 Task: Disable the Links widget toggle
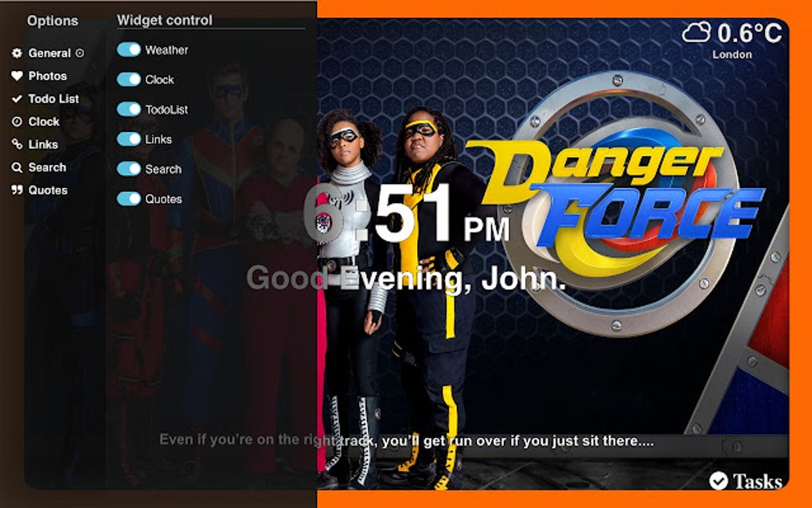pos(128,139)
